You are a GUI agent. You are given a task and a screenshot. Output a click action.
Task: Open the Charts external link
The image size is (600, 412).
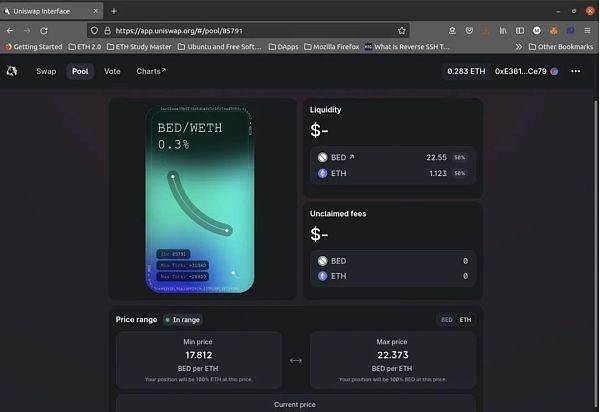151,71
